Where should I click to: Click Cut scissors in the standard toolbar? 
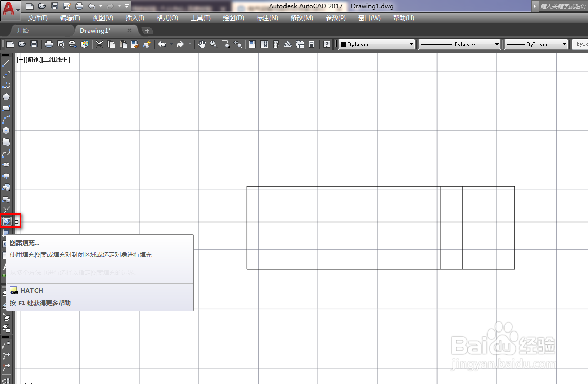click(99, 44)
